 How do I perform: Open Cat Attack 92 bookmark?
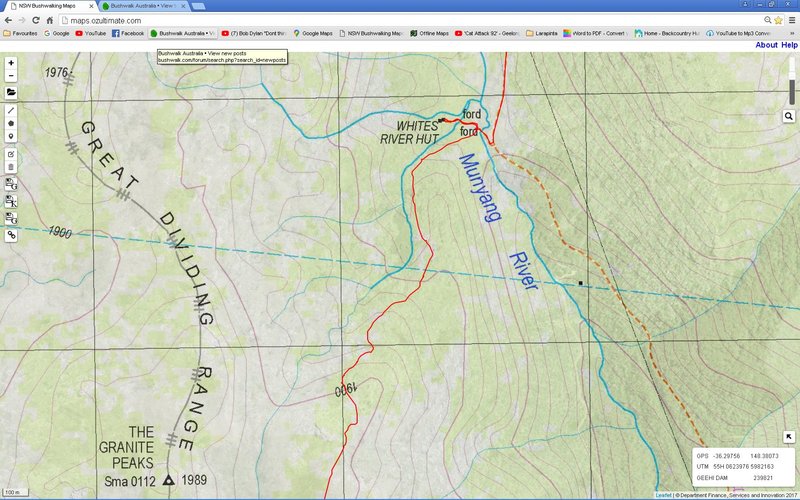click(x=487, y=33)
